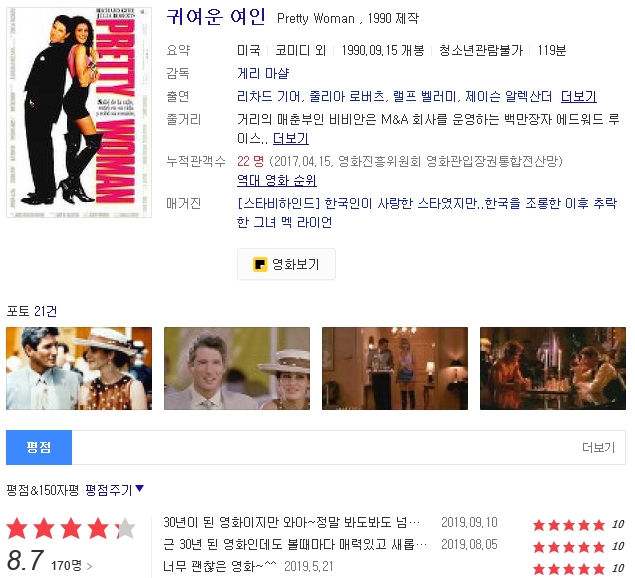
Task: Select the 평점 tab
Action: [39, 448]
